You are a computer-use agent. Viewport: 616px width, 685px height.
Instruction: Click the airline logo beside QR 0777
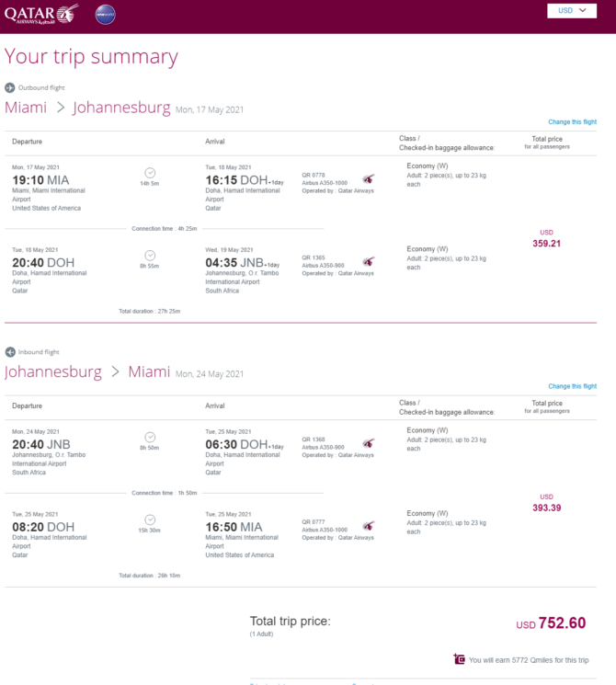pyautogui.click(x=369, y=526)
